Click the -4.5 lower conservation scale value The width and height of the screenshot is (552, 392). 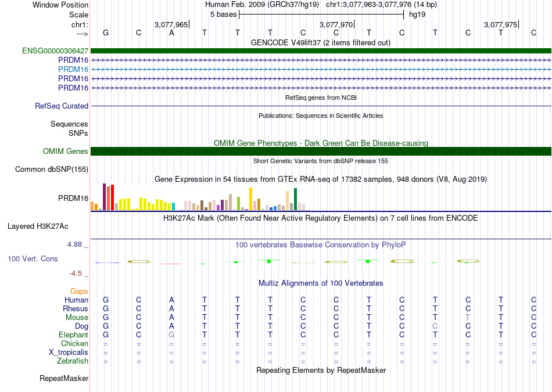[x=76, y=274]
